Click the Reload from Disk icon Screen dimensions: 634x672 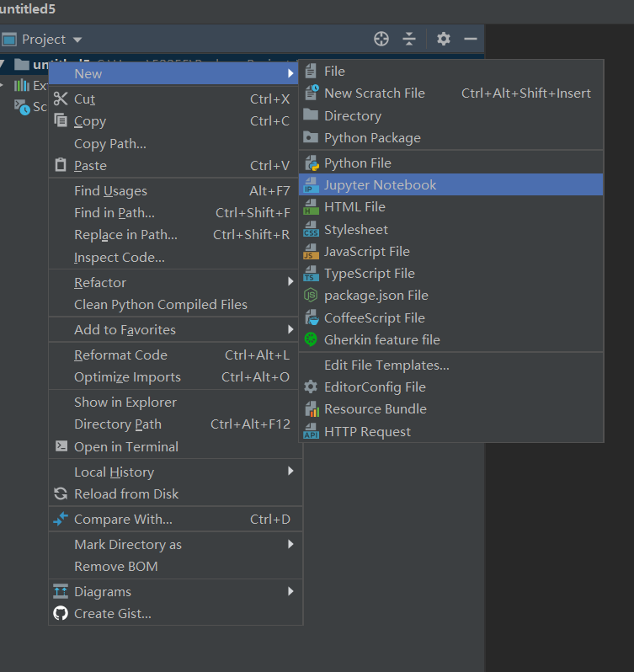[61, 493]
